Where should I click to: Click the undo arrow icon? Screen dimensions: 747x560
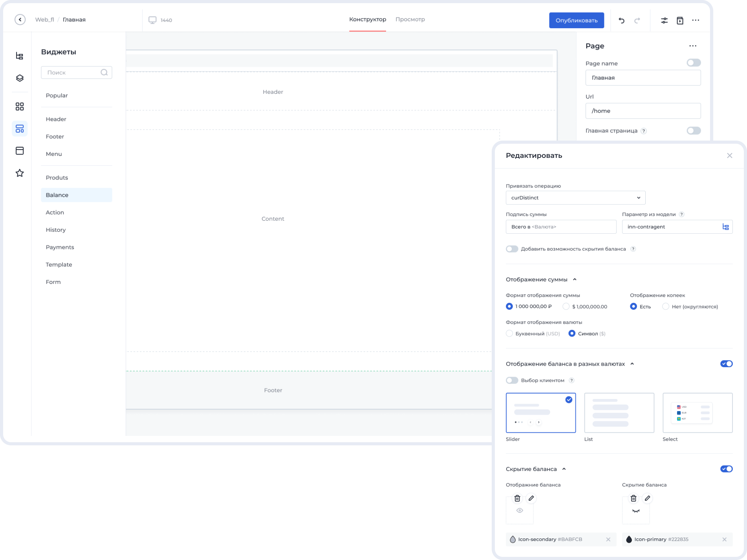coord(621,20)
